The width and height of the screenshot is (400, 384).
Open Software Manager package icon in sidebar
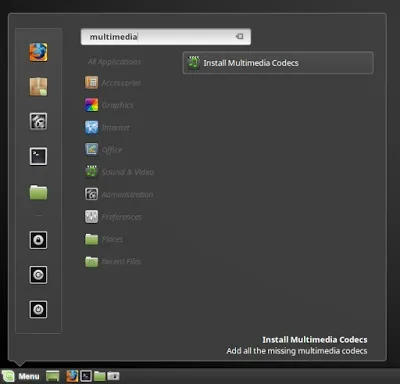38,87
